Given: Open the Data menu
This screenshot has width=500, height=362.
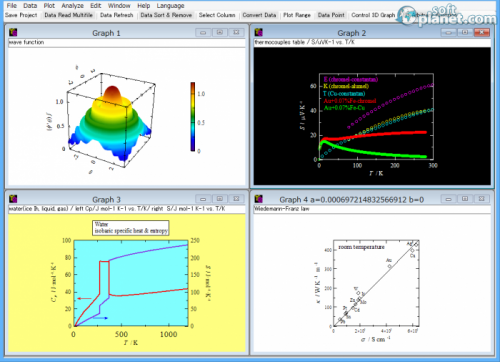Looking at the screenshot, I should [x=30, y=6].
